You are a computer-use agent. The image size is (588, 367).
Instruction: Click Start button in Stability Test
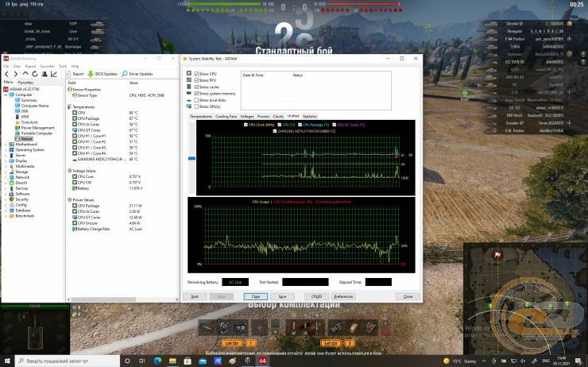[195, 296]
